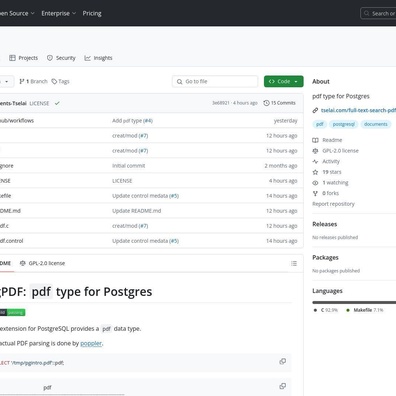This screenshot has height=396, width=396.
Task: Open the Enterprise menu
Action: [x=59, y=13]
